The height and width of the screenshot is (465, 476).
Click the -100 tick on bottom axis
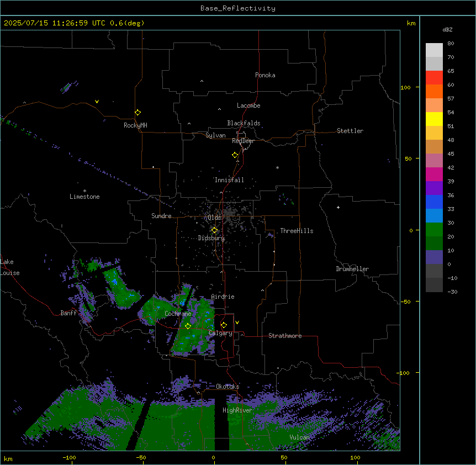pos(69,458)
